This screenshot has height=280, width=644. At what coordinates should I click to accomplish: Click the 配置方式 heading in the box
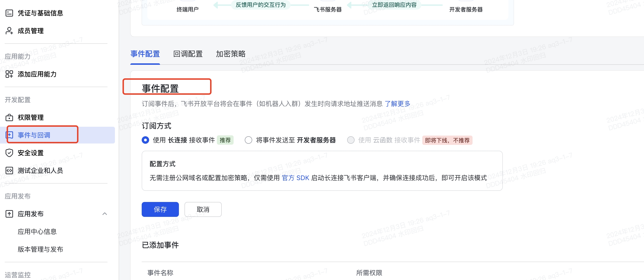tap(162, 164)
